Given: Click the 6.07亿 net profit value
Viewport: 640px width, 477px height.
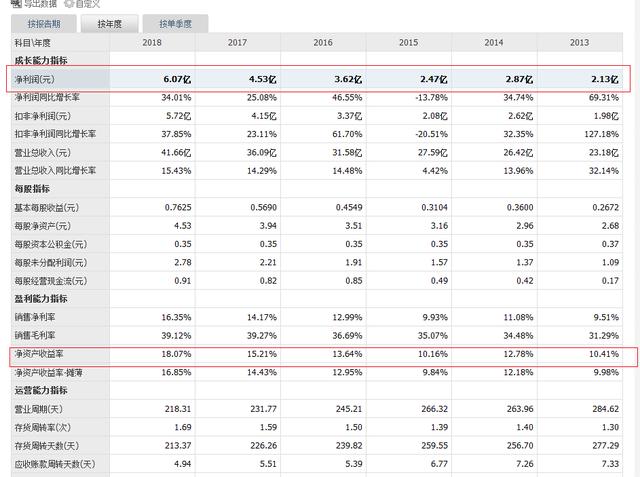Looking at the screenshot, I should [177, 79].
